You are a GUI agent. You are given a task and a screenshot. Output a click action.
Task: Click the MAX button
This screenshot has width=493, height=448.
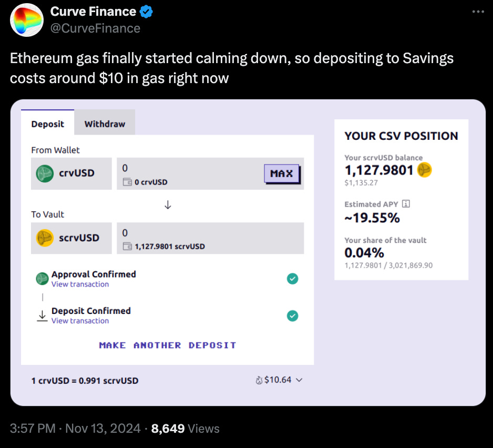pos(282,174)
